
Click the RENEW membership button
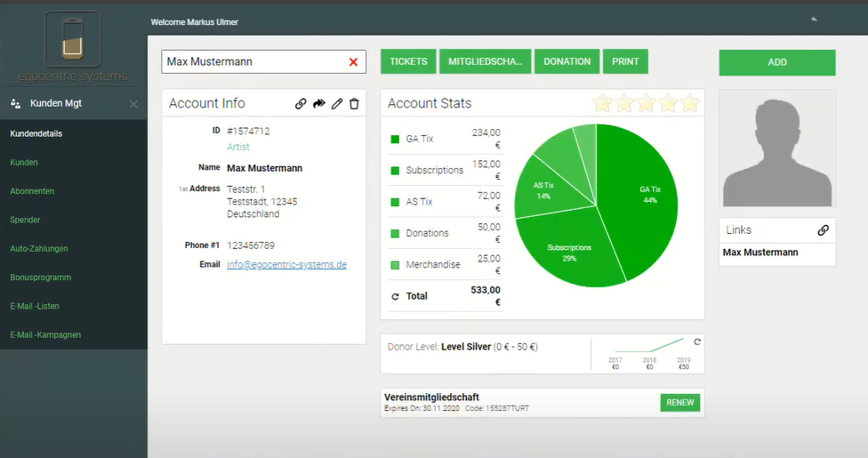679,403
